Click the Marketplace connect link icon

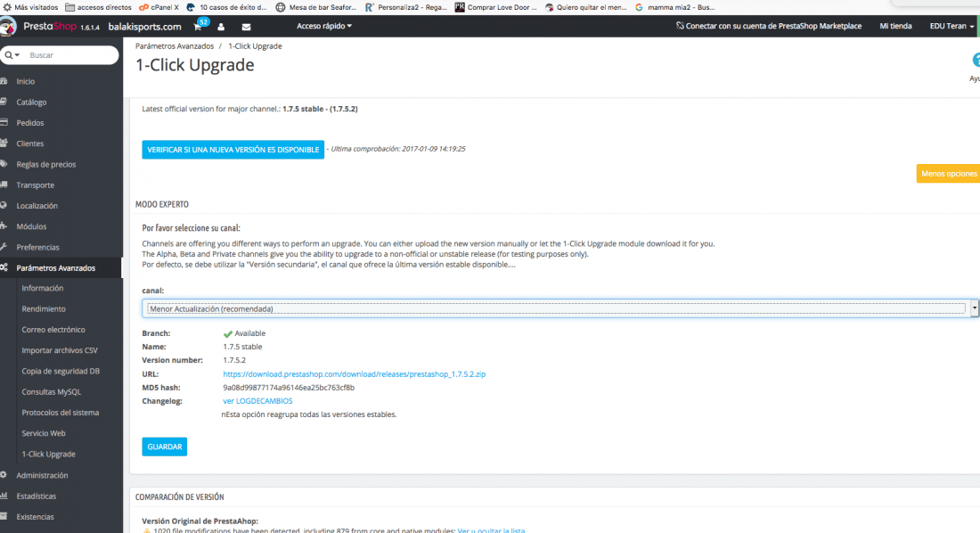click(x=680, y=26)
